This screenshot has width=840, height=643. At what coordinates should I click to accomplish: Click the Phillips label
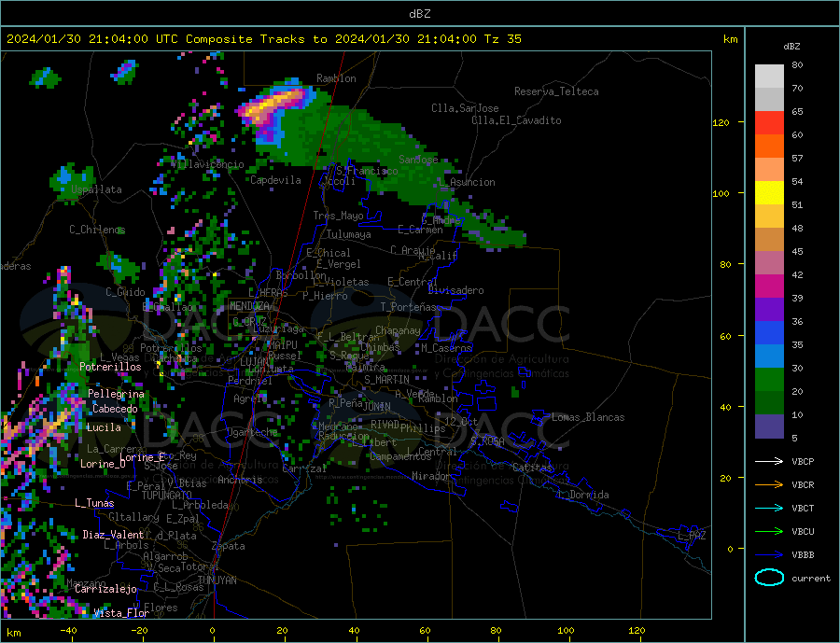click(423, 428)
